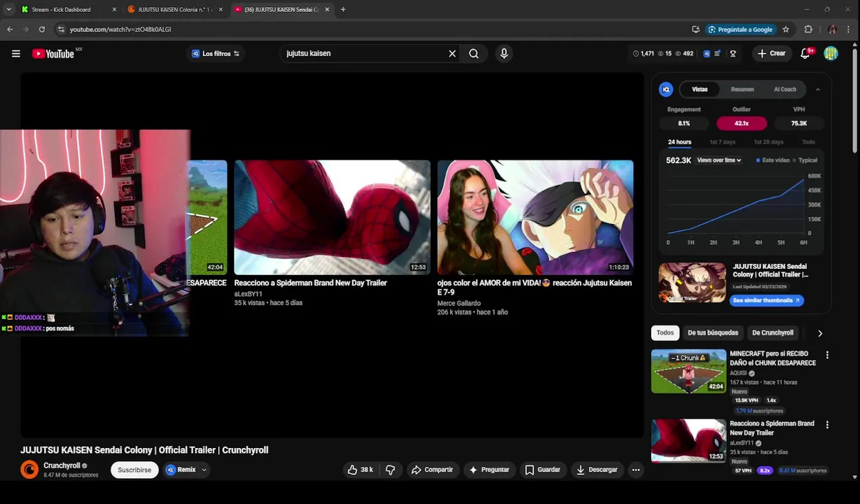Open Los filtros button
Image resolution: width=860 pixels, height=504 pixels.
(215, 53)
